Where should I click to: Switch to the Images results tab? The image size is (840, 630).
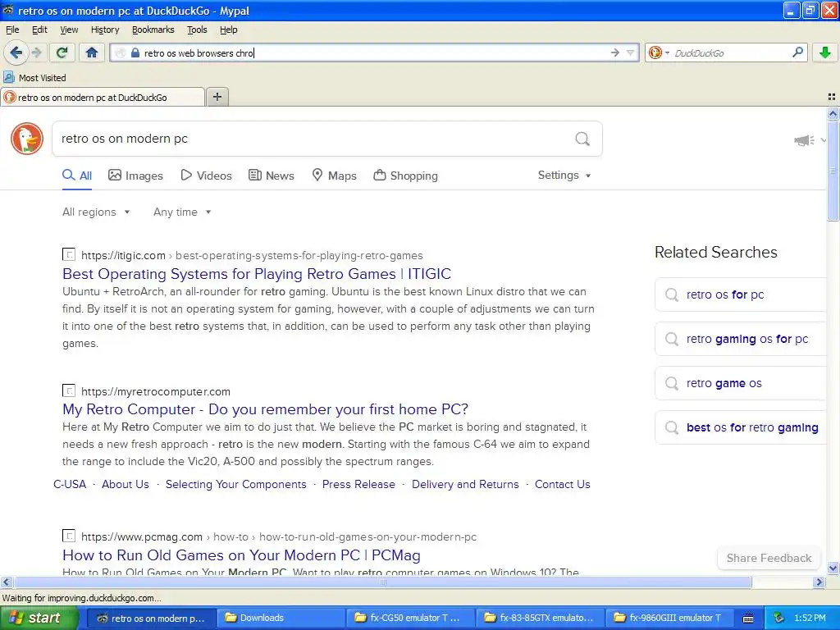[x=135, y=176]
